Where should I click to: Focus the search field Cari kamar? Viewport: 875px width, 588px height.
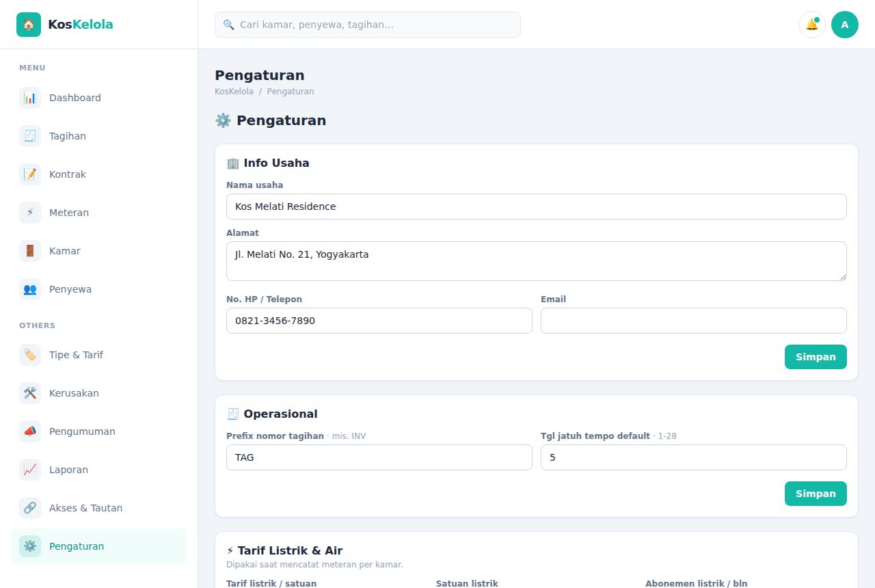tap(368, 25)
